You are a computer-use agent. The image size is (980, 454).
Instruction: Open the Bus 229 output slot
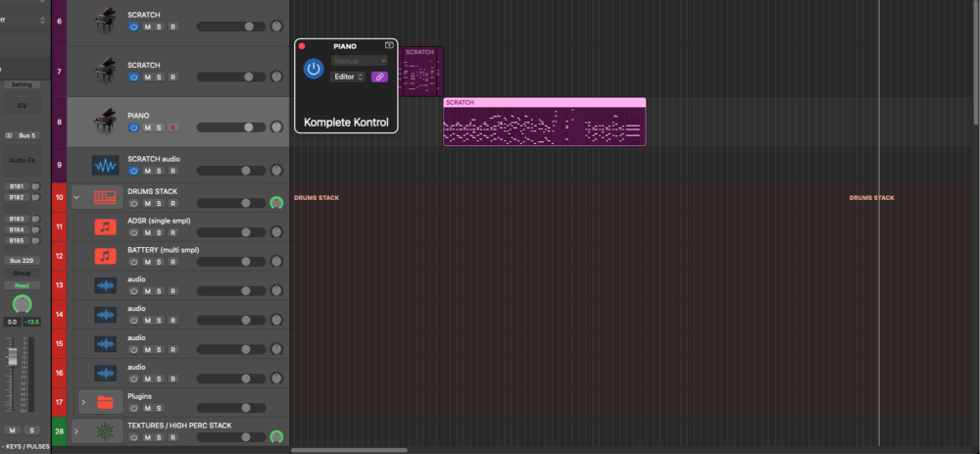pyautogui.click(x=22, y=260)
